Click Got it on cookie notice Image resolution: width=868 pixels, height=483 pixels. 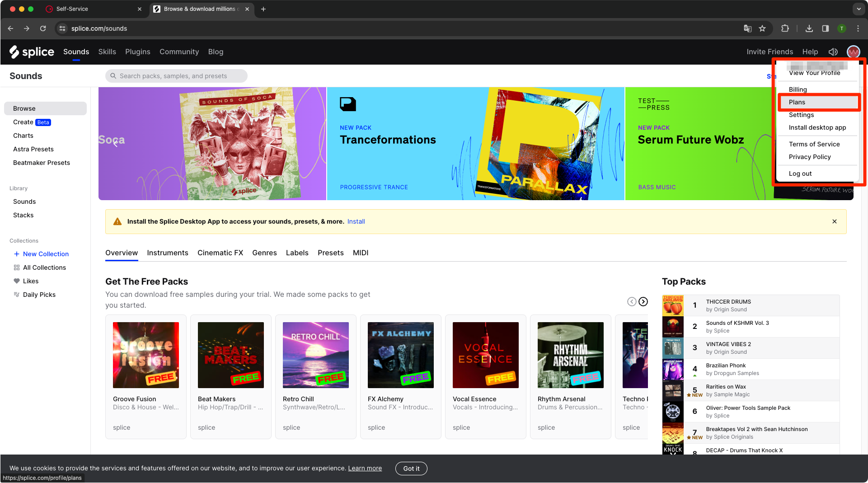tap(411, 469)
